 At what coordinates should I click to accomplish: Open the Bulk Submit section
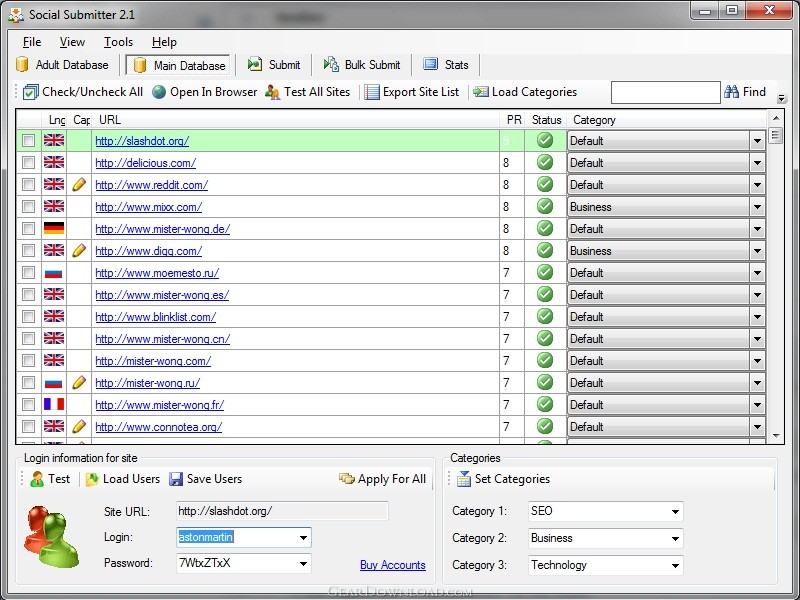pos(362,65)
